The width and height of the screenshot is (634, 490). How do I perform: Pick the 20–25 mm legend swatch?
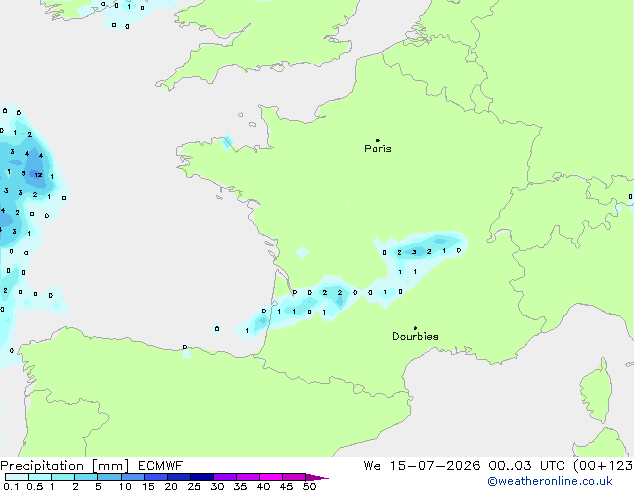[179, 477]
